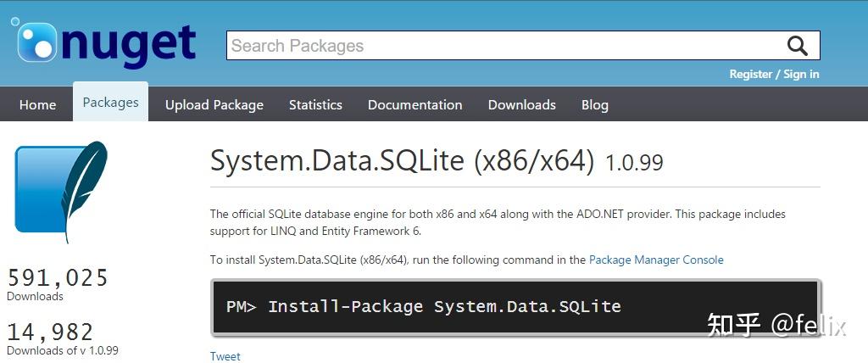Screen dimensions: 868x363
Task: Click the 14,982 version downloads count
Action: point(50,332)
